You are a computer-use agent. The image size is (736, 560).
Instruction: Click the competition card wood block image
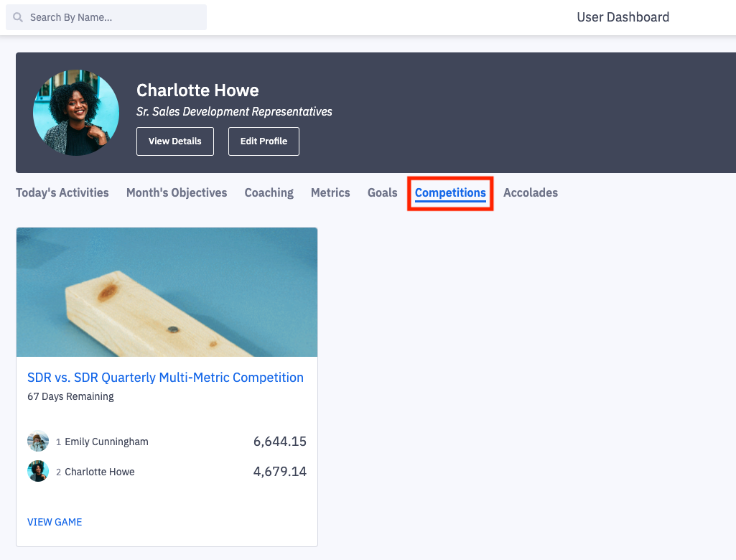pyautogui.click(x=167, y=292)
